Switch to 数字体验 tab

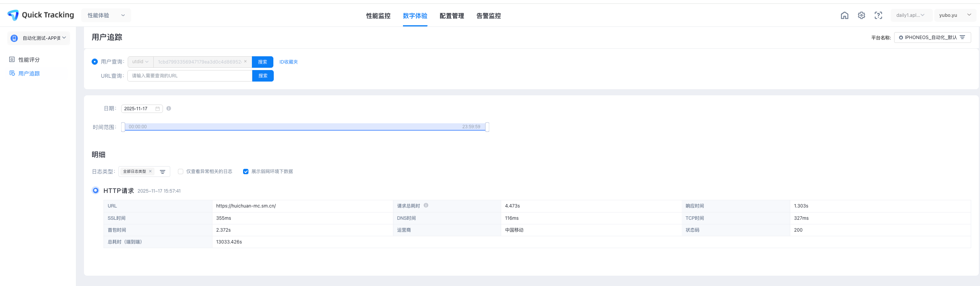pos(415,16)
